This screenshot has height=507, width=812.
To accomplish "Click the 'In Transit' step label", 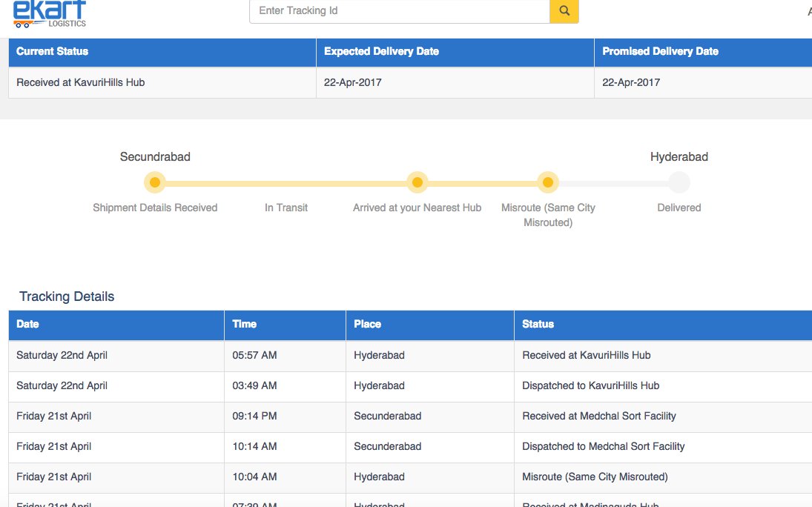I will pos(285,208).
